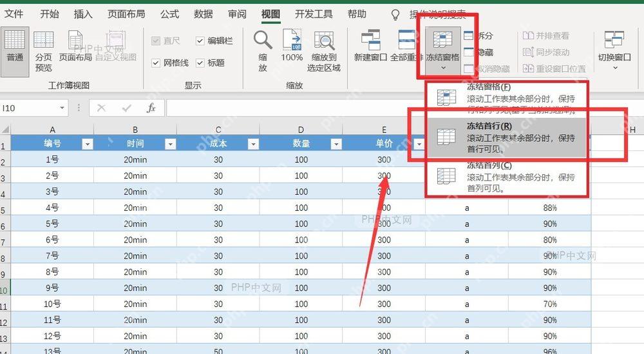The height and width of the screenshot is (354, 644).
Task: Open the Review (审阅) tab
Action: pyautogui.click(x=238, y=14)
